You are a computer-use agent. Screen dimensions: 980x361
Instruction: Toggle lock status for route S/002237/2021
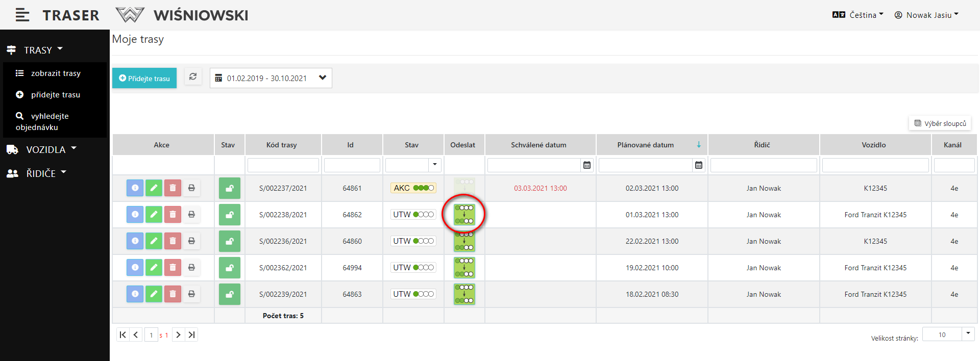229,188
